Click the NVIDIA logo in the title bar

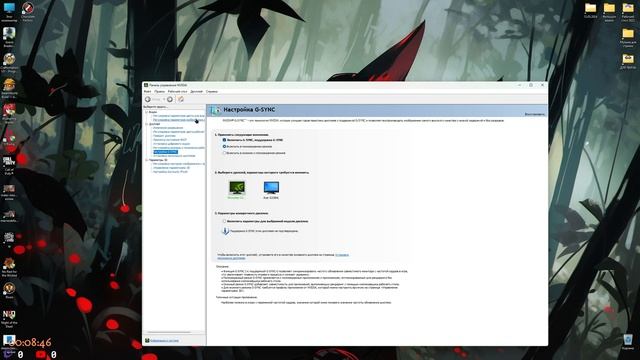(146, 85)
